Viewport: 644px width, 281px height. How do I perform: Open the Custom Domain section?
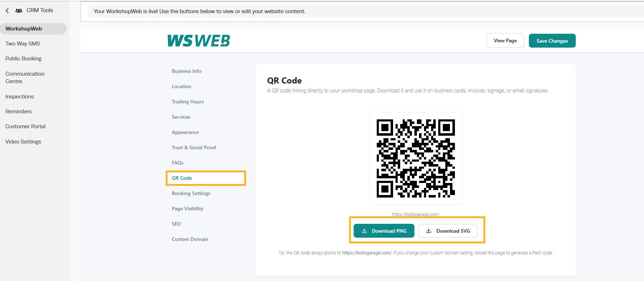(x=190, y=239)
